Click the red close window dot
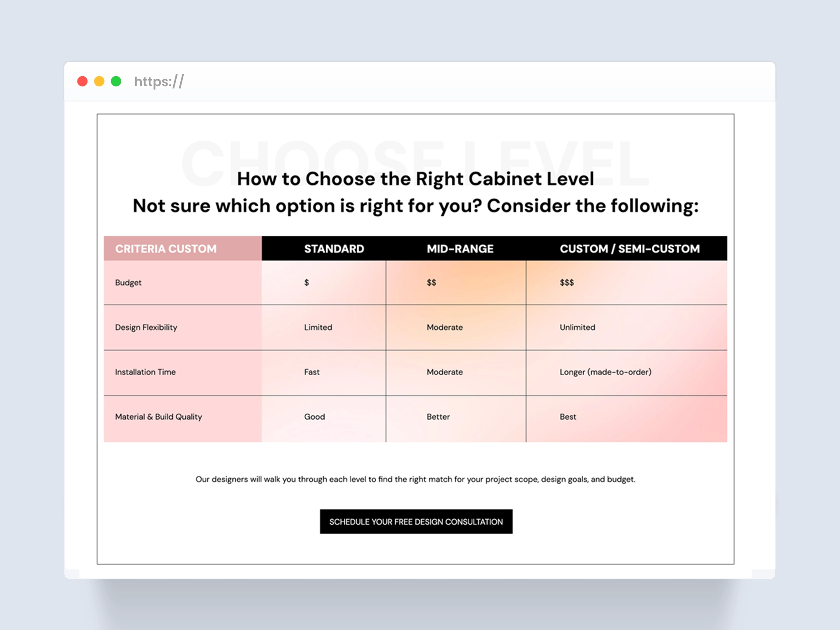This screenshot has width=840, height=630. tap(82, 81)
